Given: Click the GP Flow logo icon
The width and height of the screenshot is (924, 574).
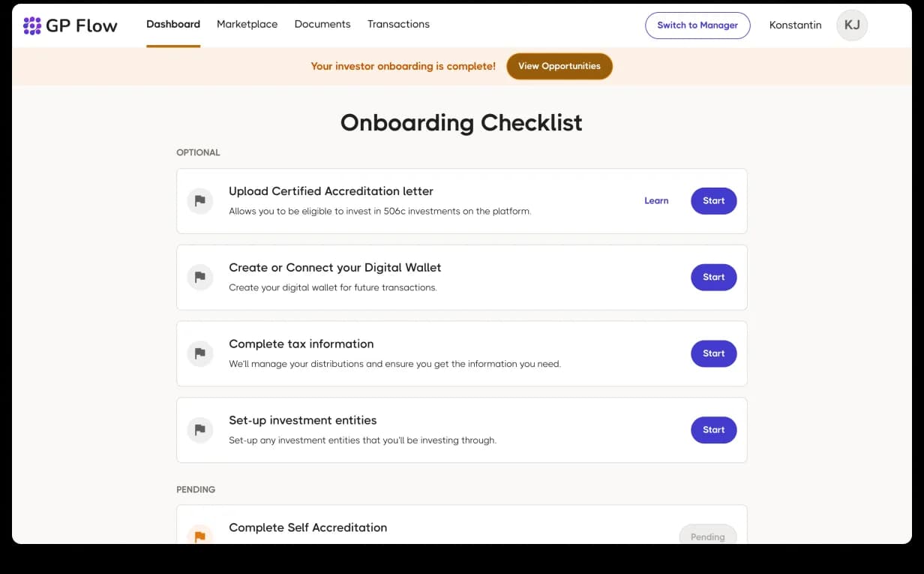Looking at the screenshot, I should 32,26.
